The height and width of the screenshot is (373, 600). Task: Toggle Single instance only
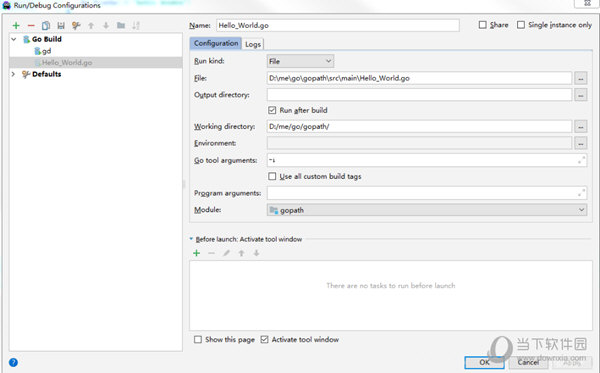(521, 25)
